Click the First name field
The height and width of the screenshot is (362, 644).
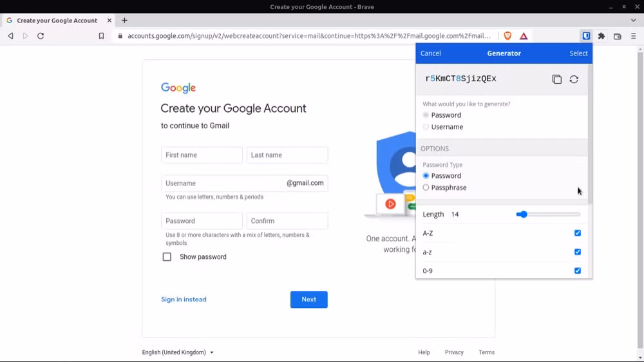point(202,155)
